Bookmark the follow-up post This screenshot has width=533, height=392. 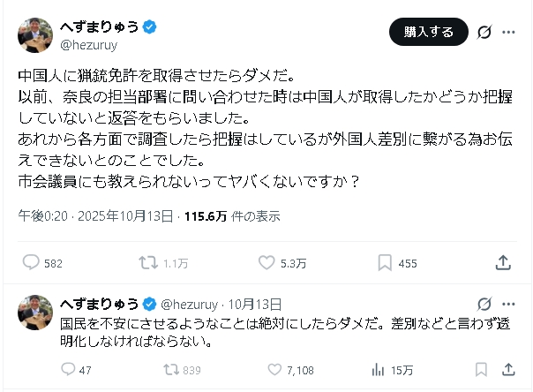(x=481, y=370)
